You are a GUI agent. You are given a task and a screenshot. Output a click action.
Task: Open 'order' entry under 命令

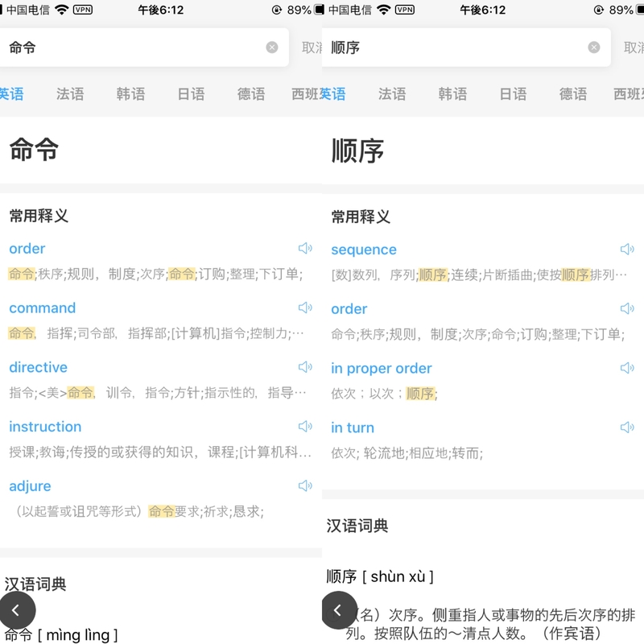[x=27, y=249]
